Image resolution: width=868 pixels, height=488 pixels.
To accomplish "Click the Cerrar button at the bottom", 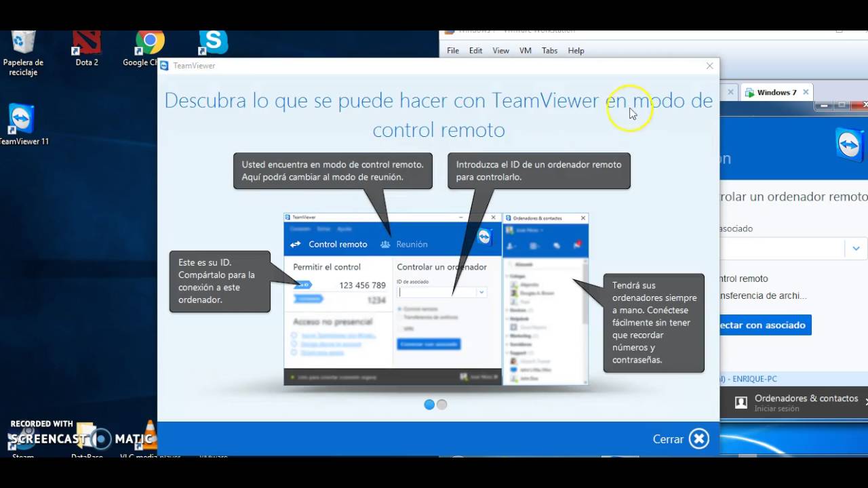I will [681, 439].
